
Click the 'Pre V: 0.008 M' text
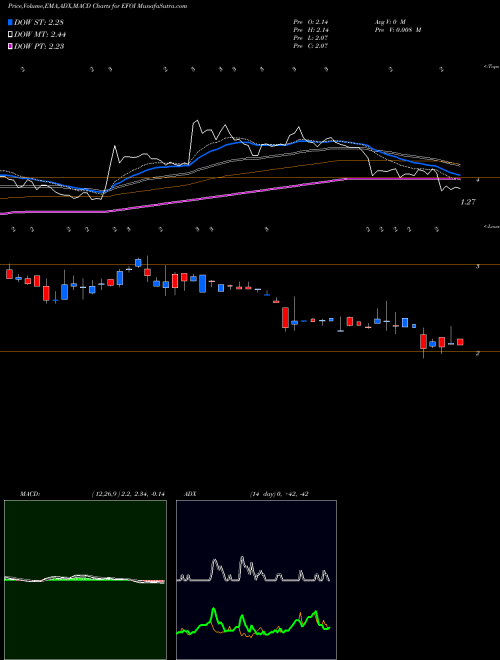[x=397, y=30]
